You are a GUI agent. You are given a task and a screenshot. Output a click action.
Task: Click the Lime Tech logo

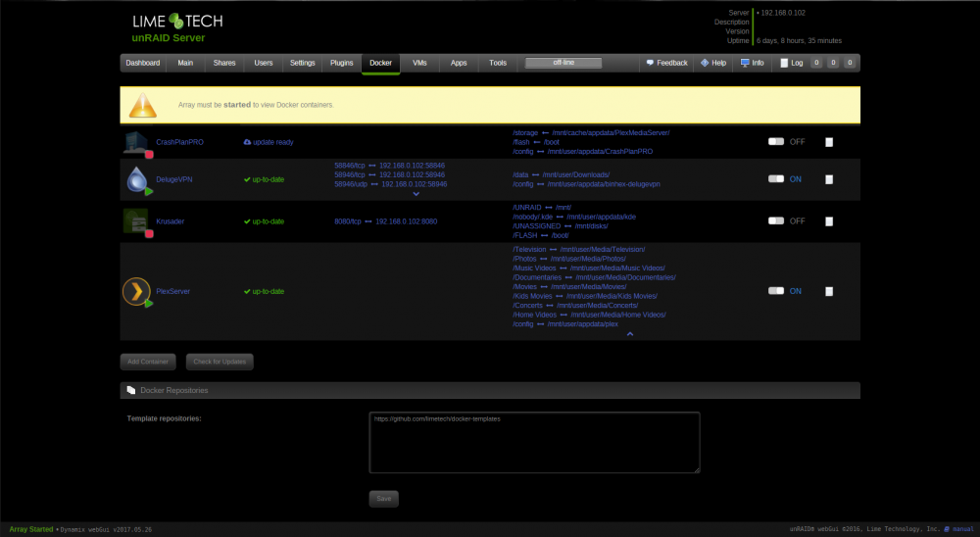point(177,22)
